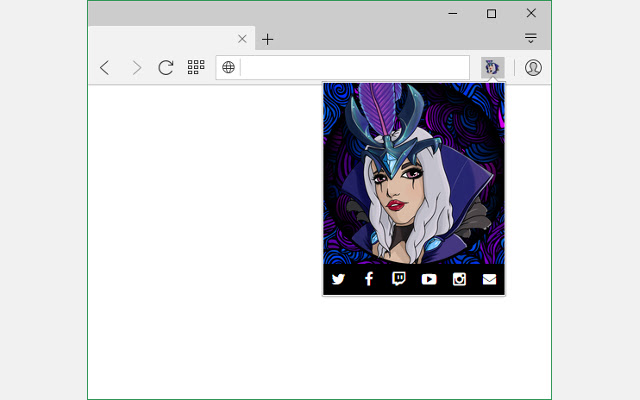This screenshot has width=640, height=400.
Task: Visit the Twitch channel icon
Action: [x=398, y=279]
